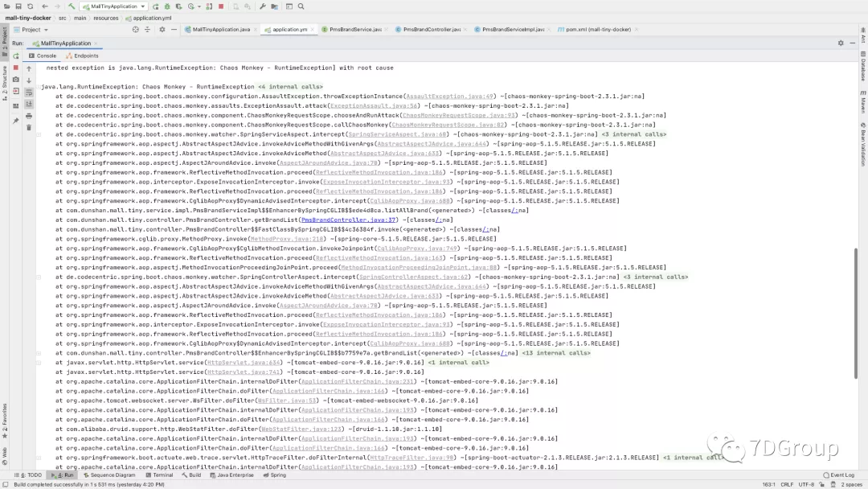Image resolution: width=868 pixels, height=489 pixels.
Task: Hide the Project panel with minus icon
Action: 174,29
